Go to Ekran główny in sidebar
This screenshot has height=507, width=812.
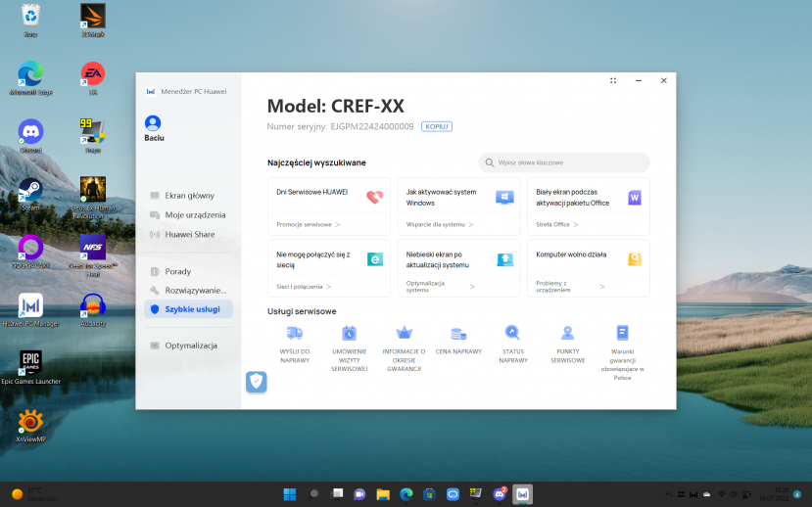pyautogui.click(x=188, y=196)
